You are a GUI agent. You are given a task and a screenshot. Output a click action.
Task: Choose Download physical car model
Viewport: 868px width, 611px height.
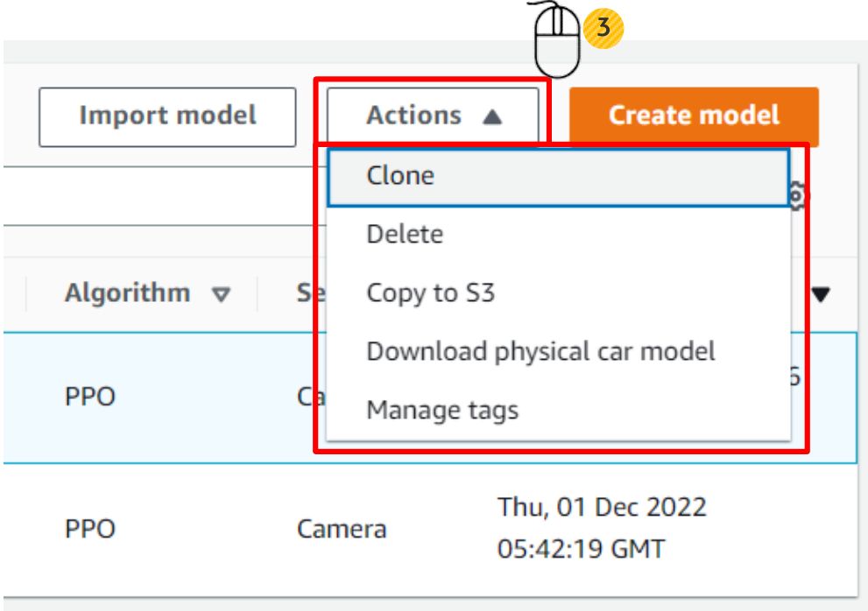[540, 352]
